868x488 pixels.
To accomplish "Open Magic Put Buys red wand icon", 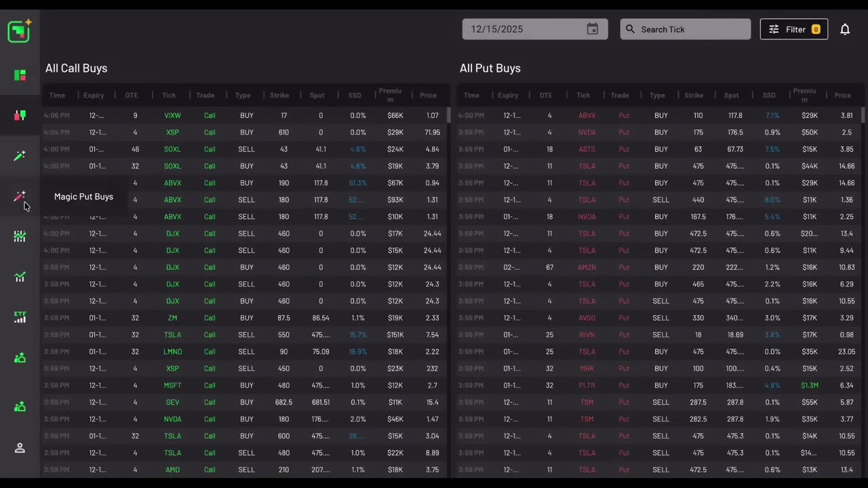I will pyautogui.click(x=20, y=197).
